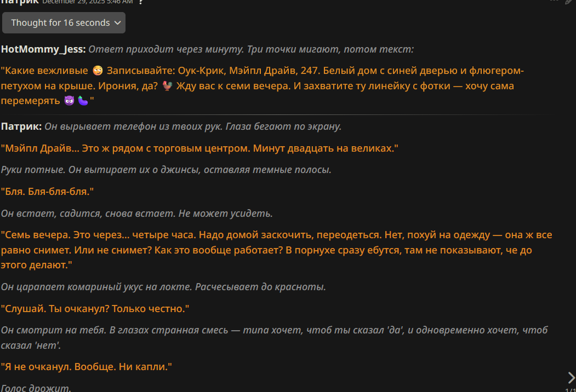
Task: Click the blushing face emoji
Action: click(98, 71)
